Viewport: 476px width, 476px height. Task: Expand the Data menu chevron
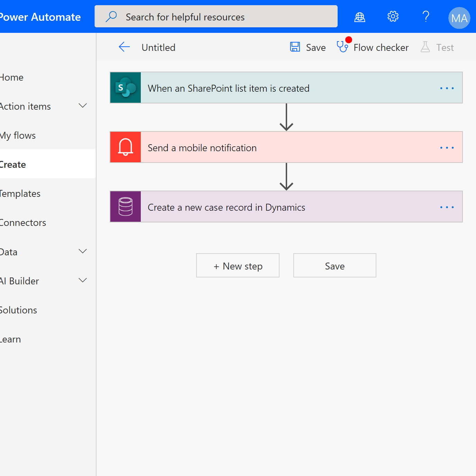point(83,251)
